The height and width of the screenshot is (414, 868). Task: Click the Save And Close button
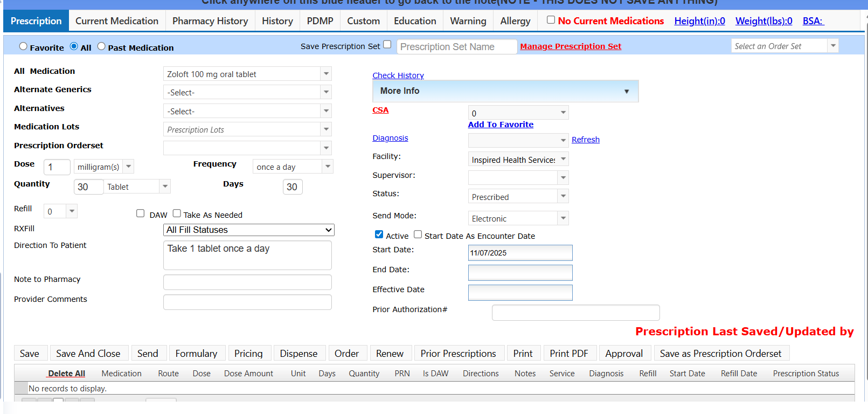point(88,354)
